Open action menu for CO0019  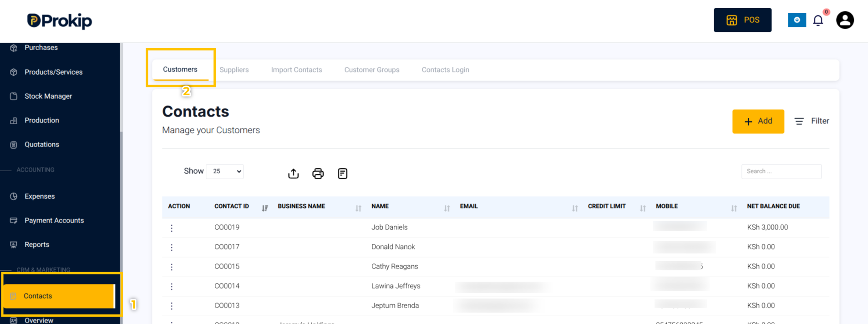coord(172,228)
